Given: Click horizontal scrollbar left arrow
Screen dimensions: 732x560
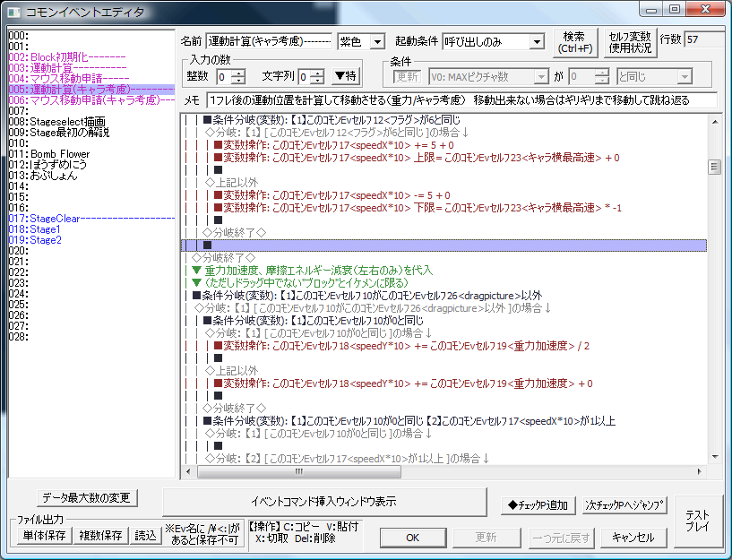Looking at the screenshot, I should (x=188, y=472).
